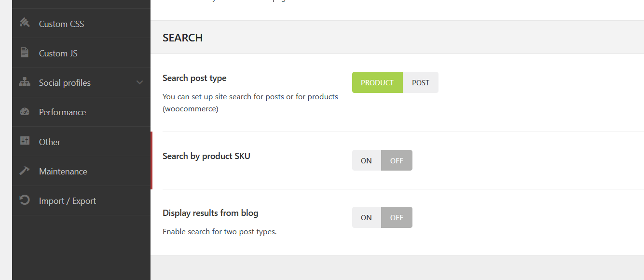Click the Maintenance hammer icon
644x280 pixels.
25,171
